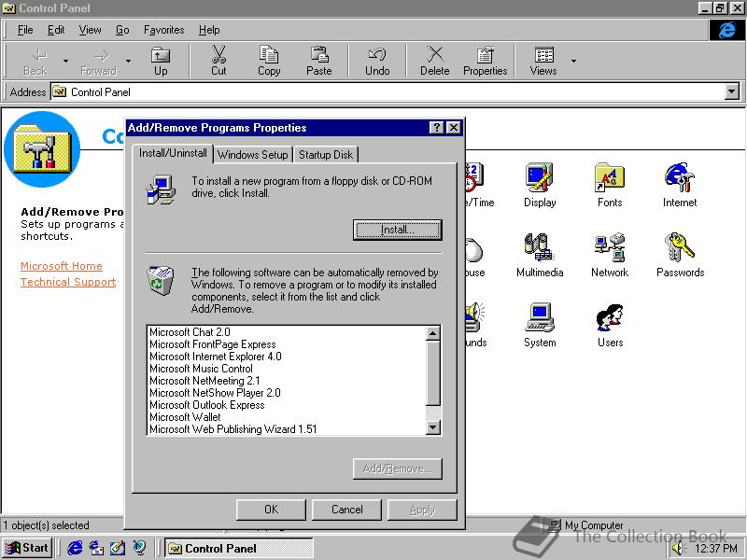Click the Internet Explorer logo throbber
The width and height of the screenshot is (747, 560).
point(726,31)
